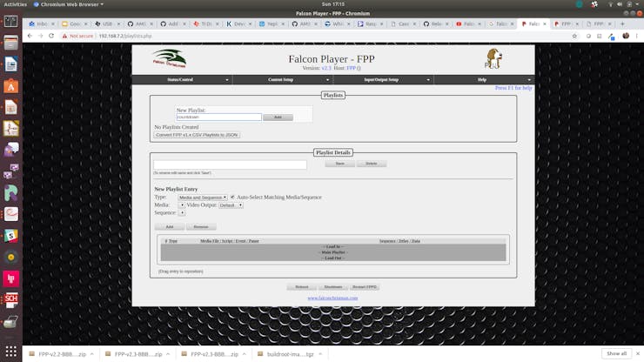
Task: Launch Ubuntu Software from dock
Action: [11, 86]
